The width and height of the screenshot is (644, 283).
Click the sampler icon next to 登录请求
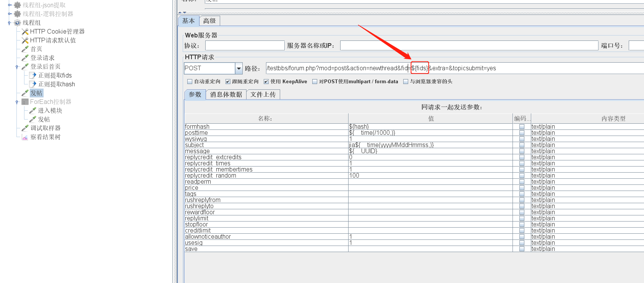(x=25, y=58)
